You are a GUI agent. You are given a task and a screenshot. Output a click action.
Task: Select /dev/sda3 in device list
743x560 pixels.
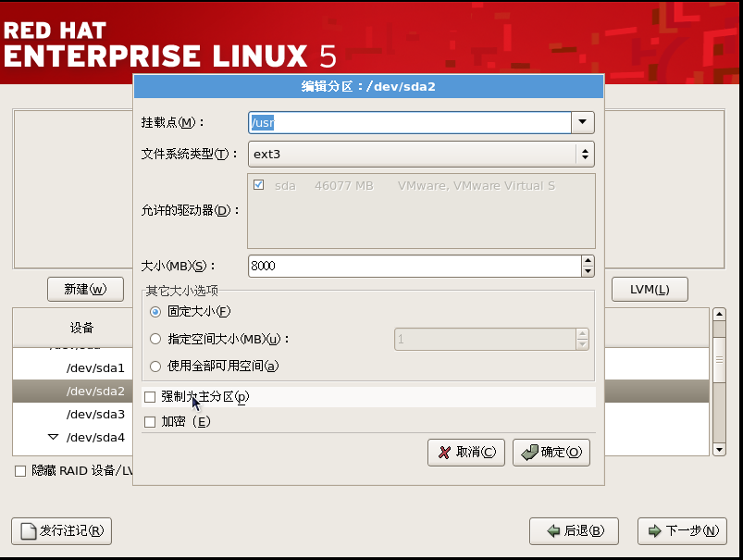pyautogui.click(x=95, y=414)
